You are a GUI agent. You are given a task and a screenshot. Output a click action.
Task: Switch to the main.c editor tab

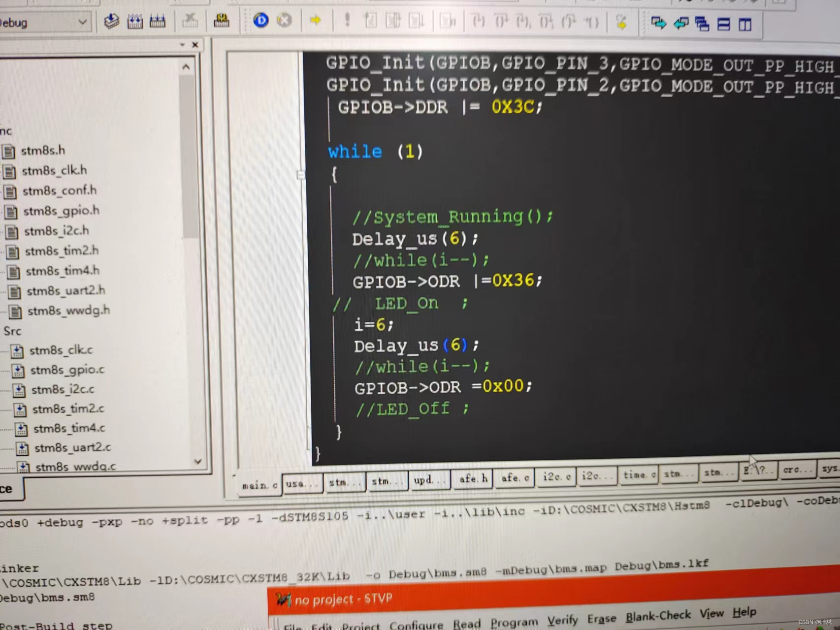pos(259,485)
